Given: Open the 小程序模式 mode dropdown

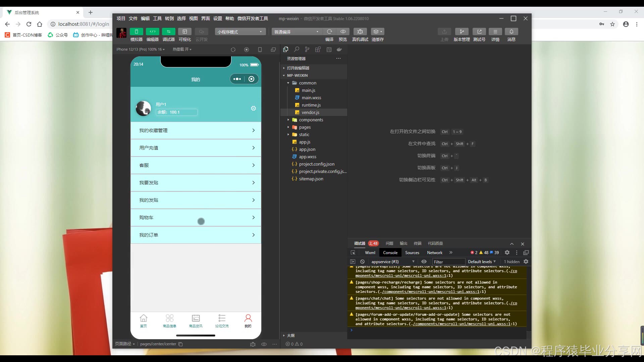Looking at the screenshot, I should point(240,32).
